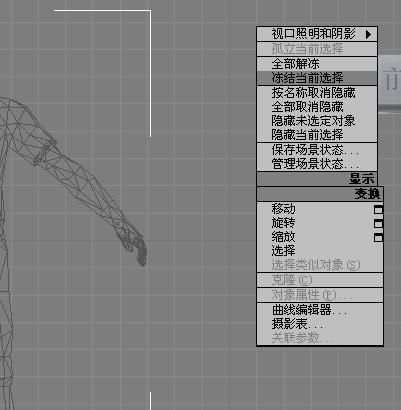This screenshot has width=401, height=410.
Task: Click the greyed 对象属性(P)... entry
Action: pos(320,295)
